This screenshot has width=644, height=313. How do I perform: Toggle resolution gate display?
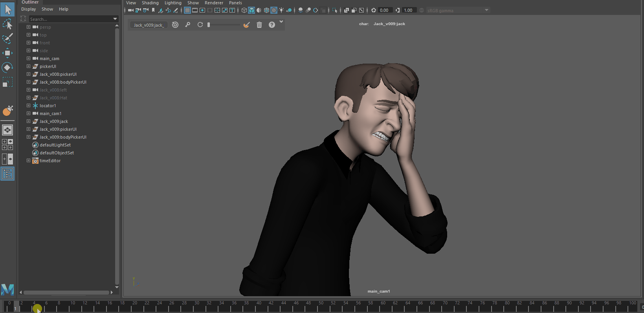click(202, 10)
